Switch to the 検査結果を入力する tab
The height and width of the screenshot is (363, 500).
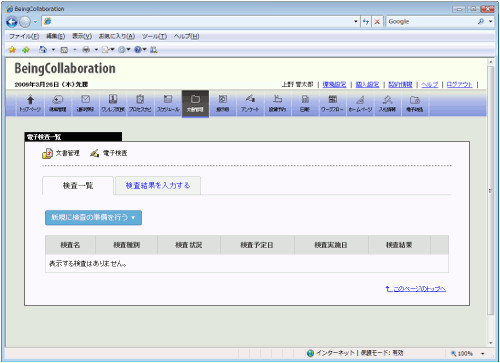point(158,186)
